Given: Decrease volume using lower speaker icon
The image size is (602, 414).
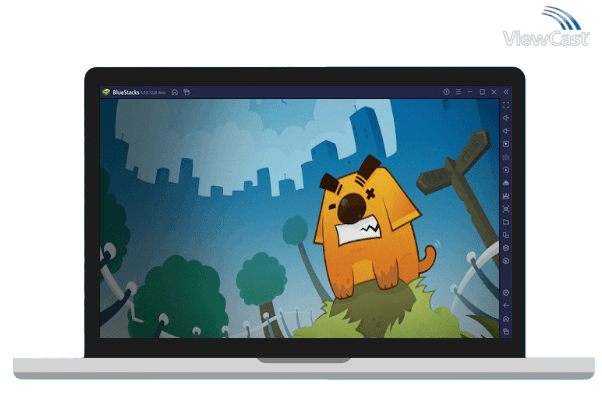Looking at the screenshot, I should click(x=506, y=131).
